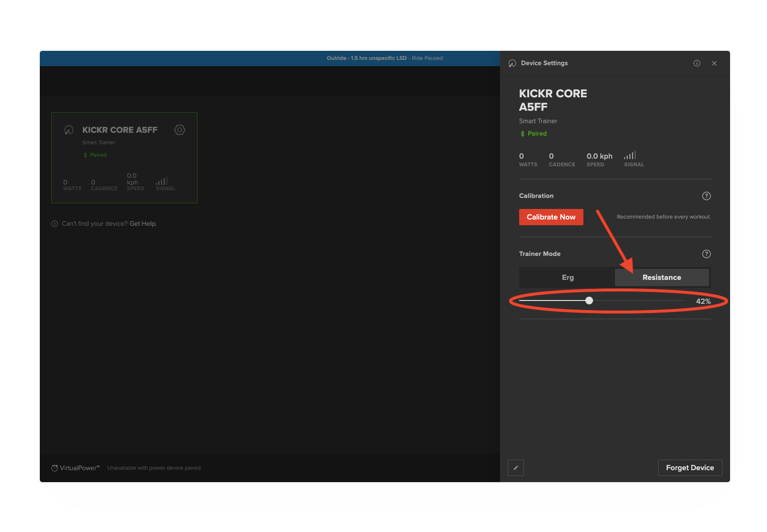
Task: Click the Outride workout title bar
Action: (384, 58)
